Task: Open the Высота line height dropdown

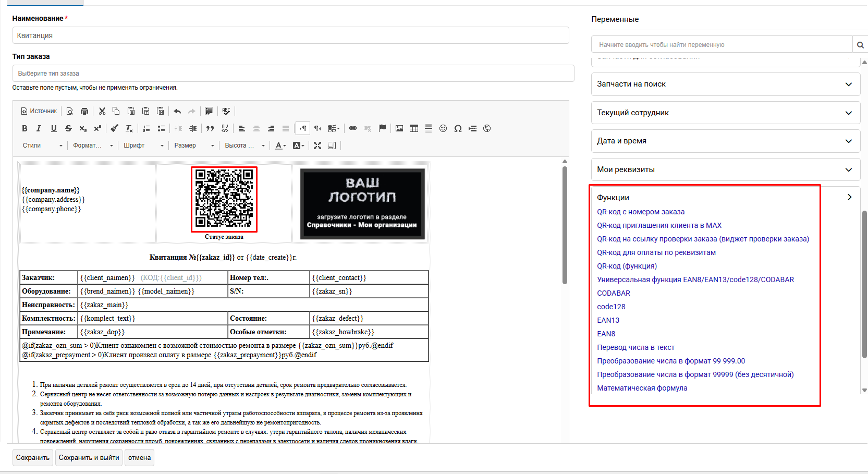Action: click(245, 145)
